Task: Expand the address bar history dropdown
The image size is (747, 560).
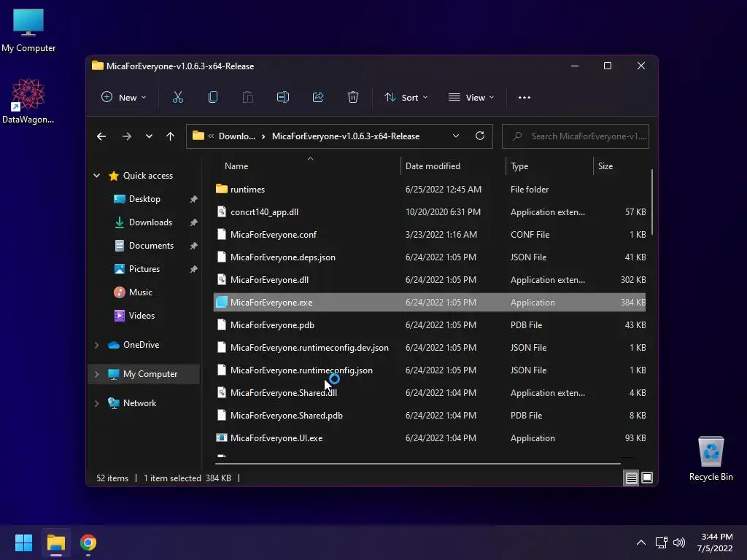Action: (456, 136)
